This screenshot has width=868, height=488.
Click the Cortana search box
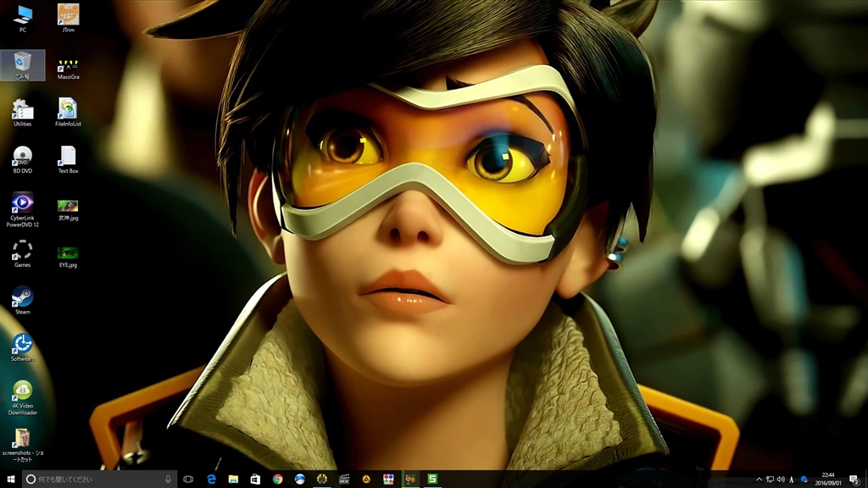(100, 480)
